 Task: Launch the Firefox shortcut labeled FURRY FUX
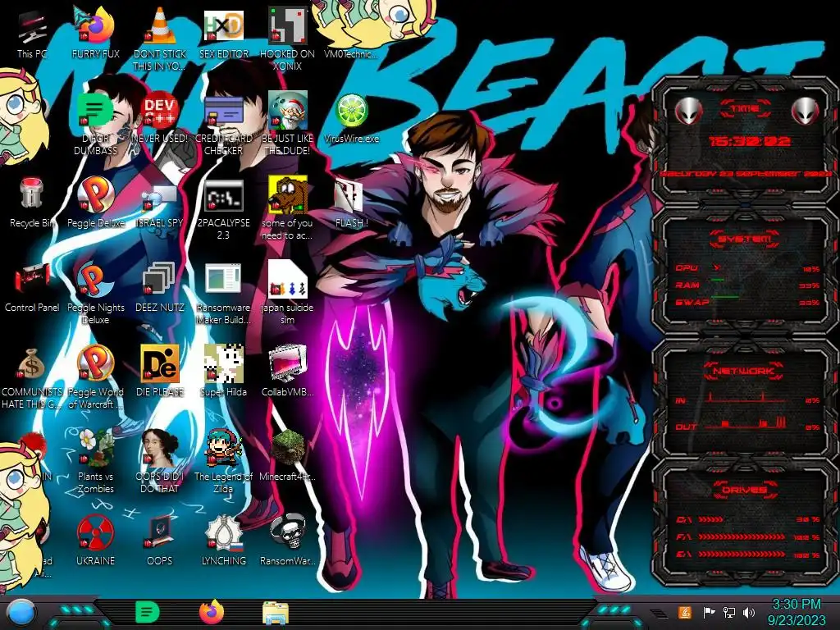click(95, 33)
